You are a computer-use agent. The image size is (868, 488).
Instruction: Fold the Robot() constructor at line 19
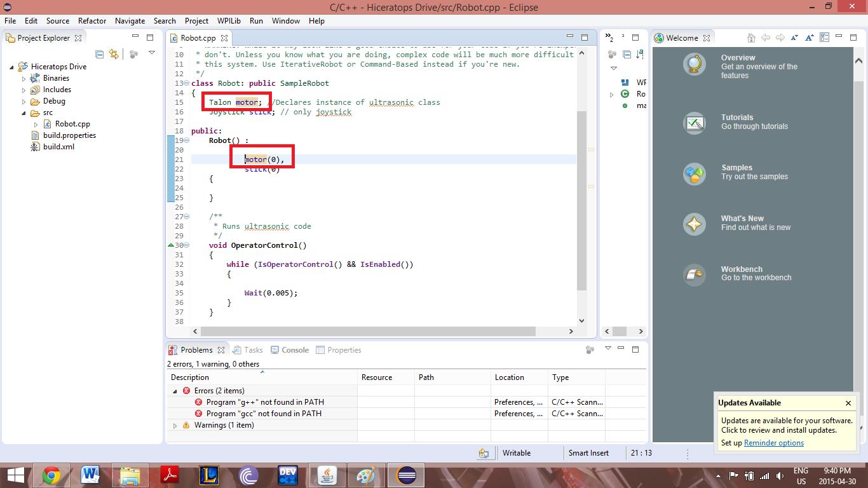point(186,140)
